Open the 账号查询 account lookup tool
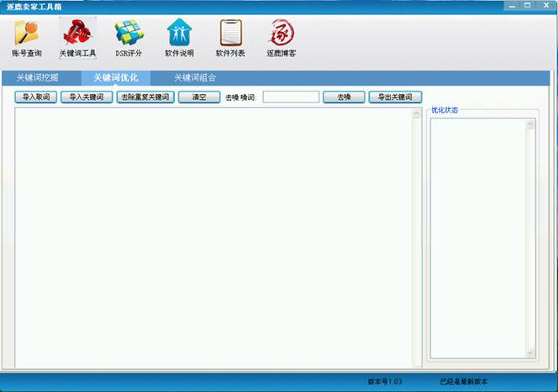The image size is (558, 392). click(x=27, y=38)
